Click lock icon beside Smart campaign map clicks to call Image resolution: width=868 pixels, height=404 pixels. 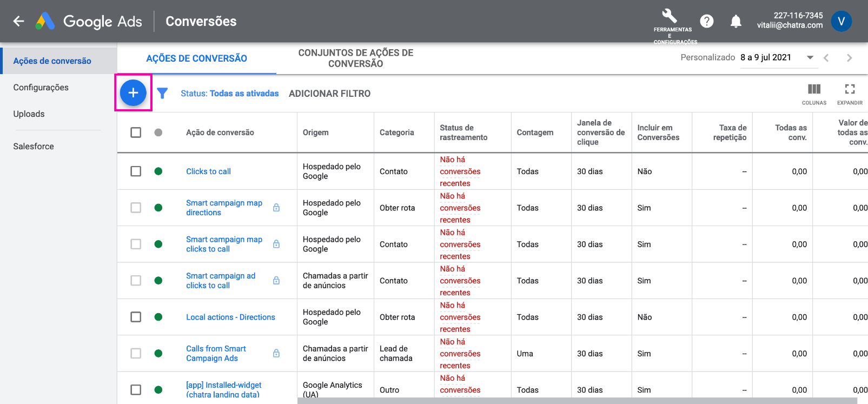[276, 244]
